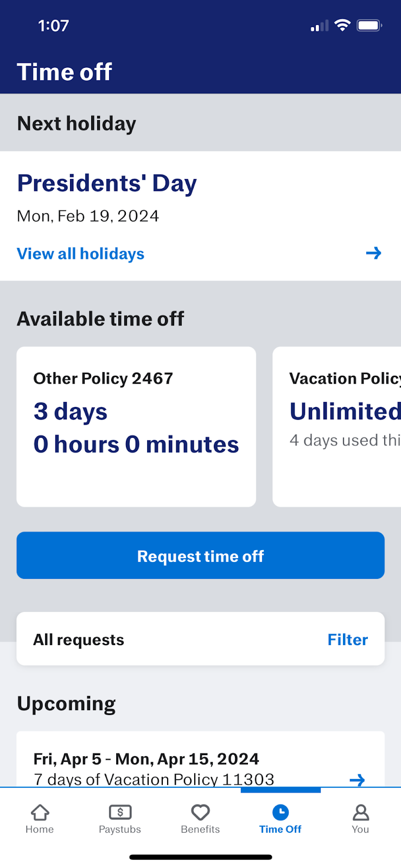401x868 pixels.
Task: Switch to the Paystubs tab label
Action: coord(120,829)
